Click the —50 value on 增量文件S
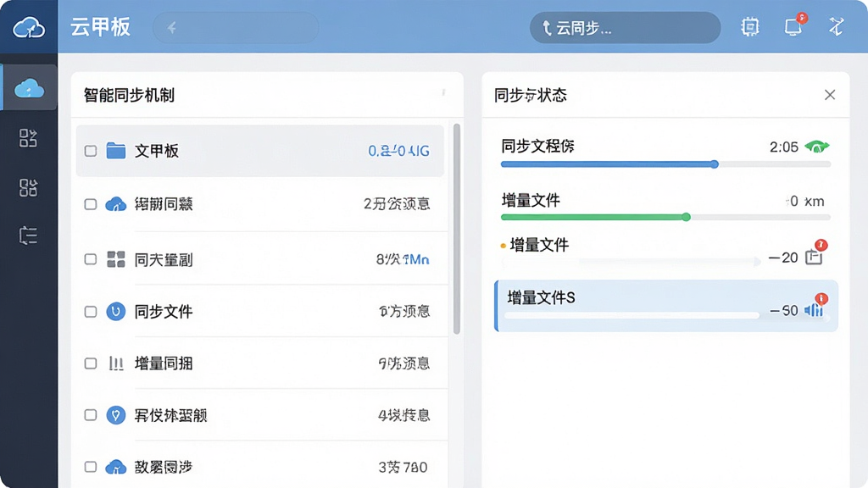 [x=784, y=310]
